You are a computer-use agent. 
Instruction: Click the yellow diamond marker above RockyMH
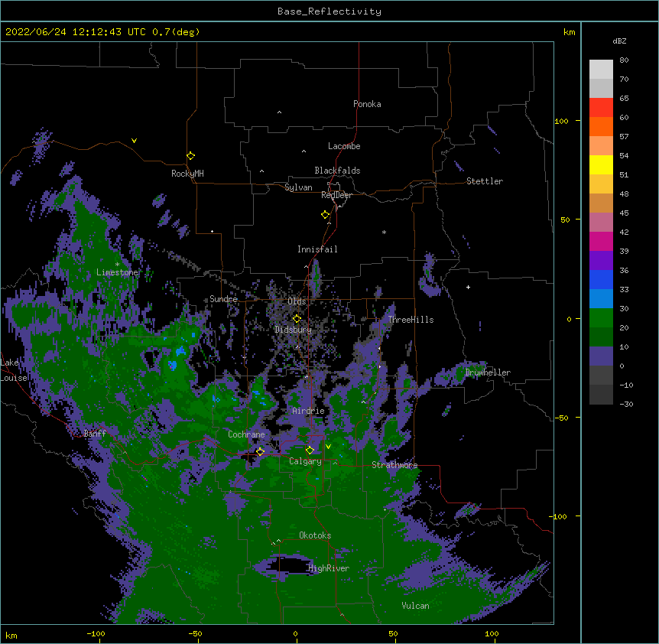pos(191,156)
